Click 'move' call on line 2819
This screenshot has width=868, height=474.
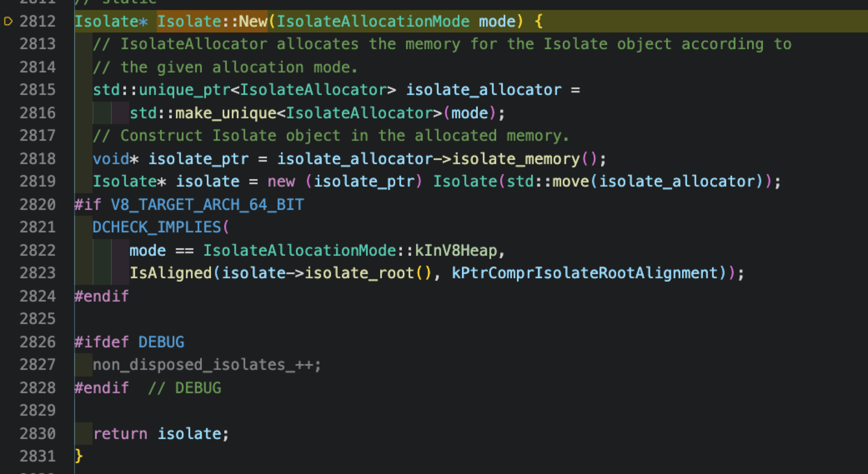(571, 182)
